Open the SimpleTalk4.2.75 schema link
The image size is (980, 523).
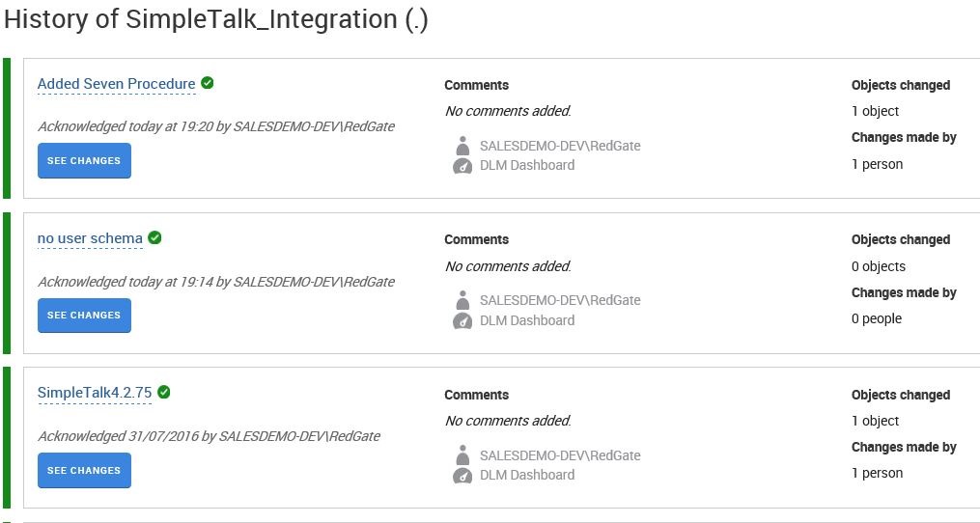coord(95,393)
